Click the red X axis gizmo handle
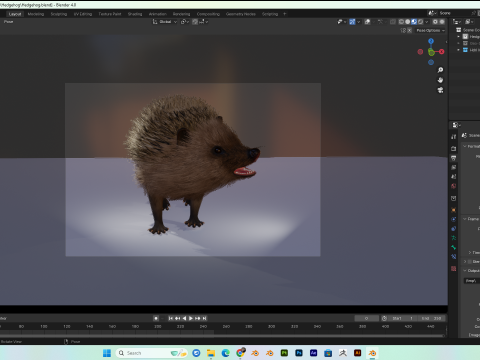 point(442,52)
